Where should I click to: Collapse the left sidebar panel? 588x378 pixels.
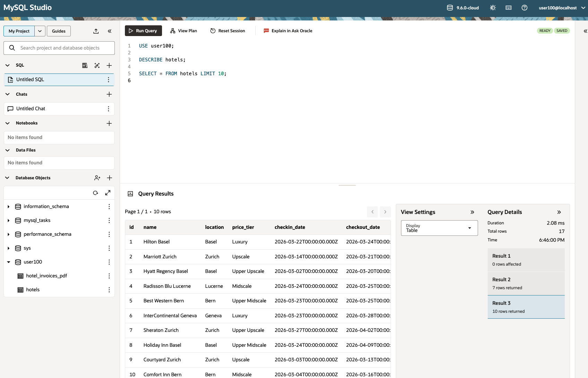pyautogui.click(x=110, y=31)
